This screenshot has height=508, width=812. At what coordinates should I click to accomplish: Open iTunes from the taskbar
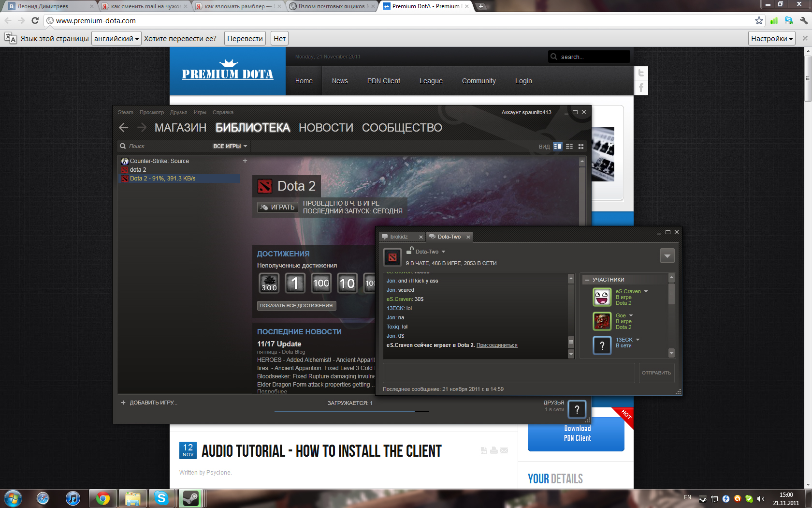(73, 498)
